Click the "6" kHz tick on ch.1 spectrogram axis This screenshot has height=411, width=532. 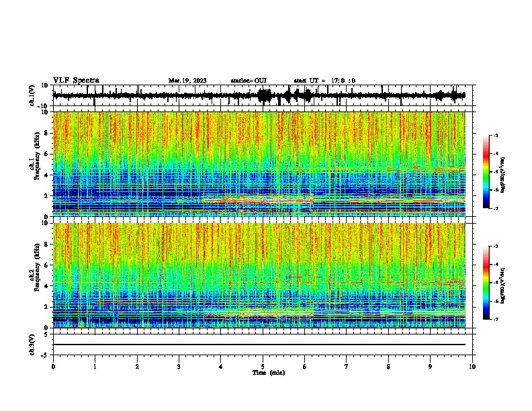pyautogui.click(x=47, y=154)
